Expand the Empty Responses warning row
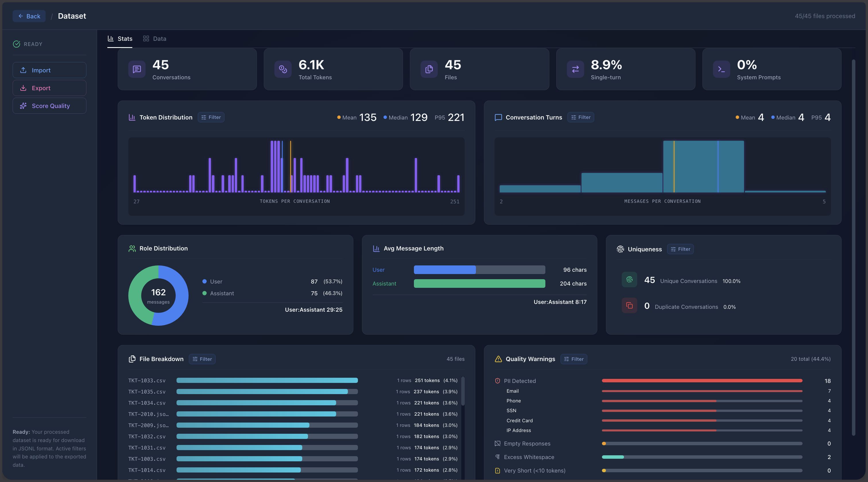 click(x=527, y=444)
